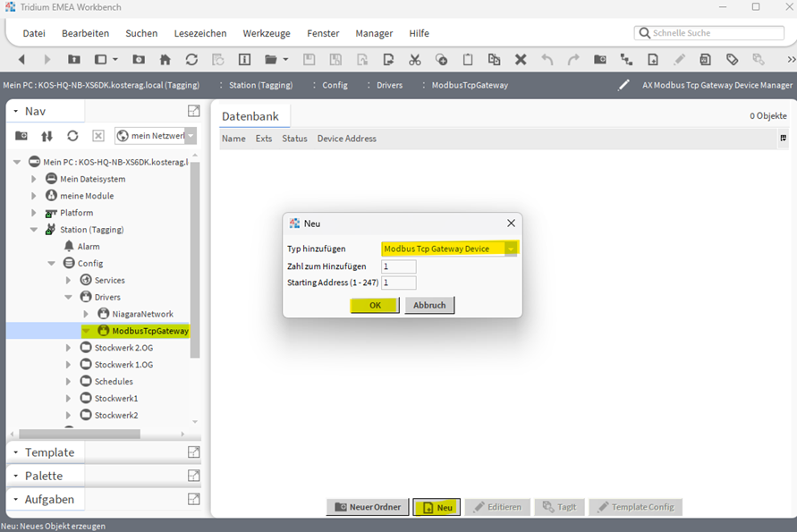The width and height of the screenshot is (797, 532).
Task: Sort by 'Device Address' column header
Action: click(347, 139)
